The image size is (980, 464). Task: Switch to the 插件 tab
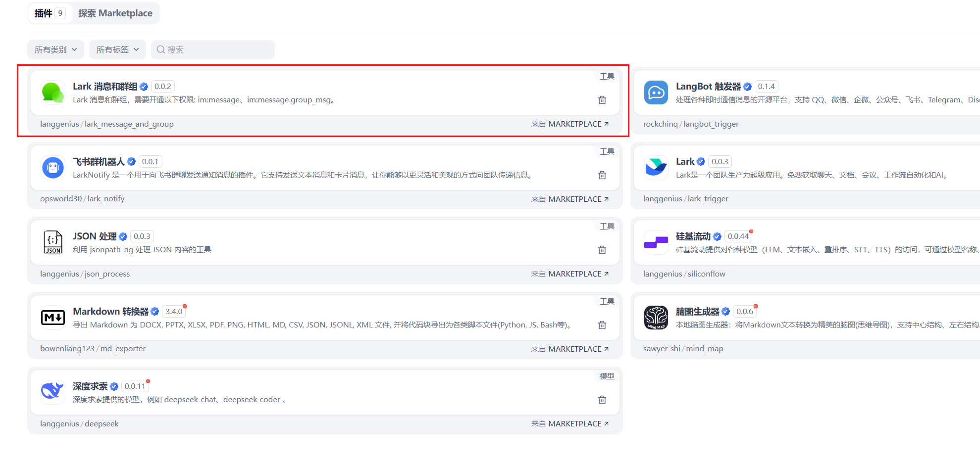coord(49,13)
